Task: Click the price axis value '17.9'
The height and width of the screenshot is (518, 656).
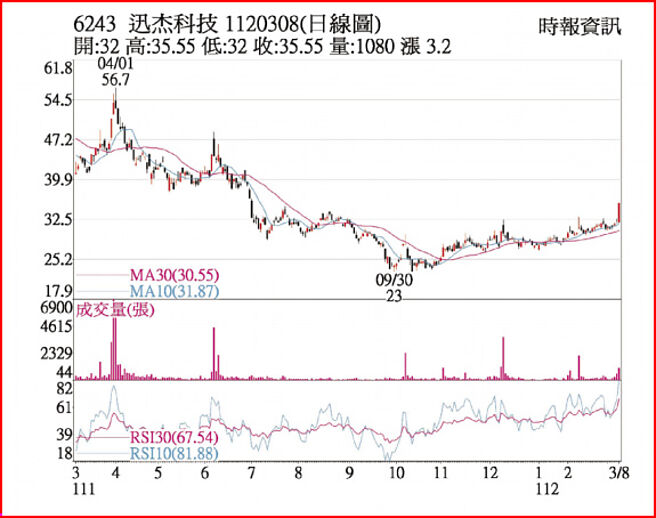Action: [59, 291]
